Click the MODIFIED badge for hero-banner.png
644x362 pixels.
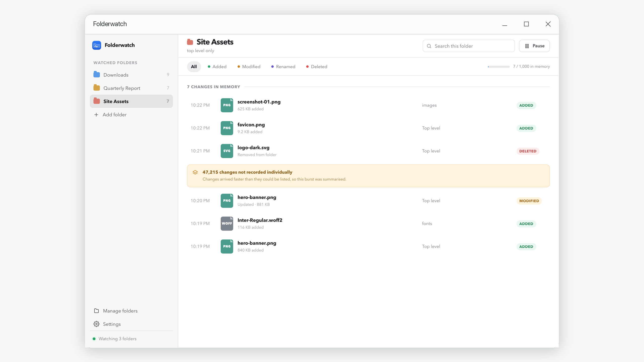click(529, 201)
